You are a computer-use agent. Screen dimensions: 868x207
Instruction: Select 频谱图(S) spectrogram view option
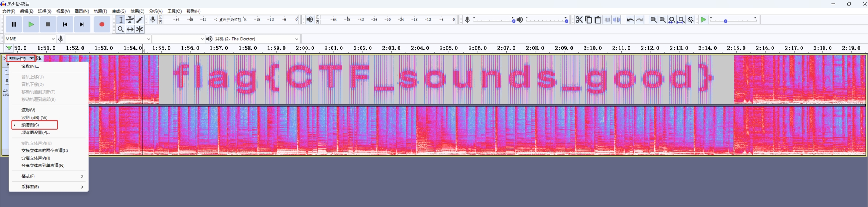coord(30,125)
